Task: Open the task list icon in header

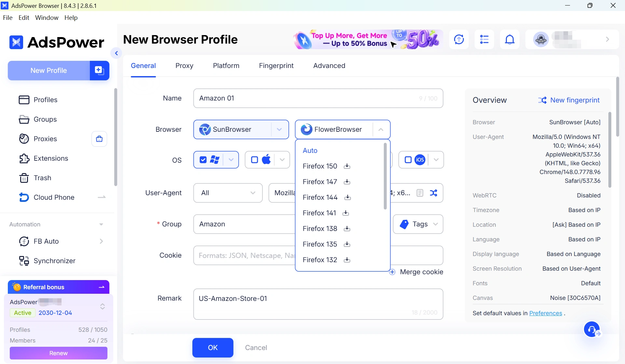Action: (484, 39)
